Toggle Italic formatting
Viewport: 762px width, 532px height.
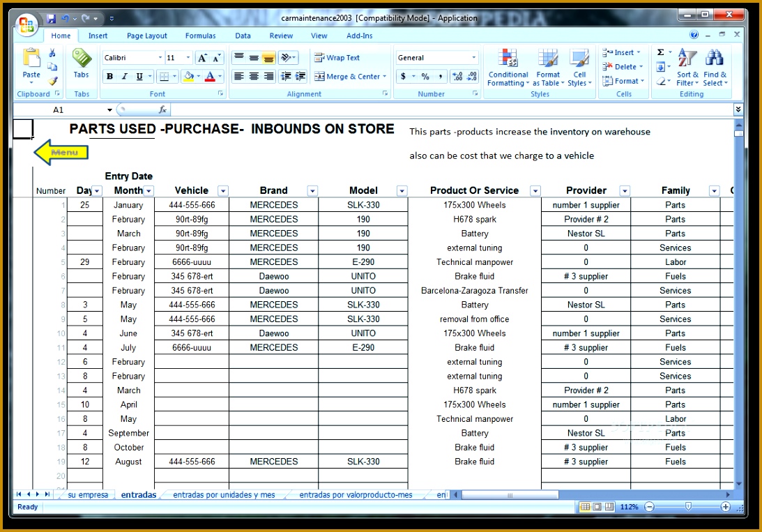click(125, 77)
